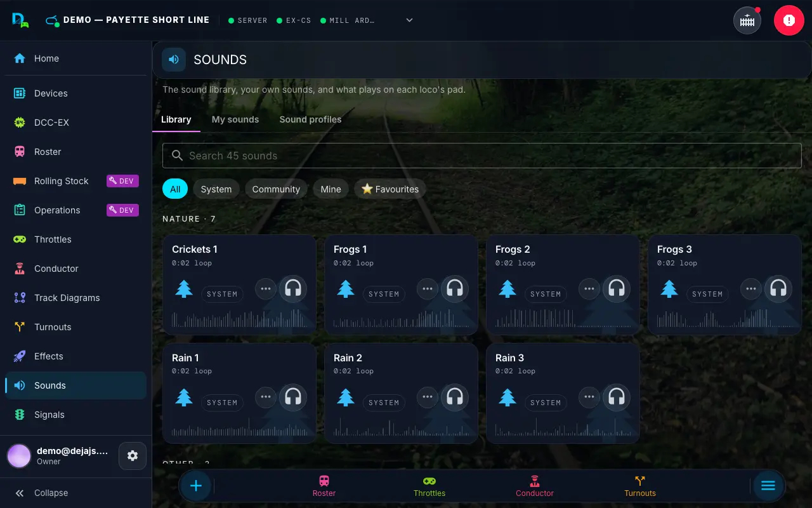
Task: Open the layout fence icon in header
Action: pos(747,20)
